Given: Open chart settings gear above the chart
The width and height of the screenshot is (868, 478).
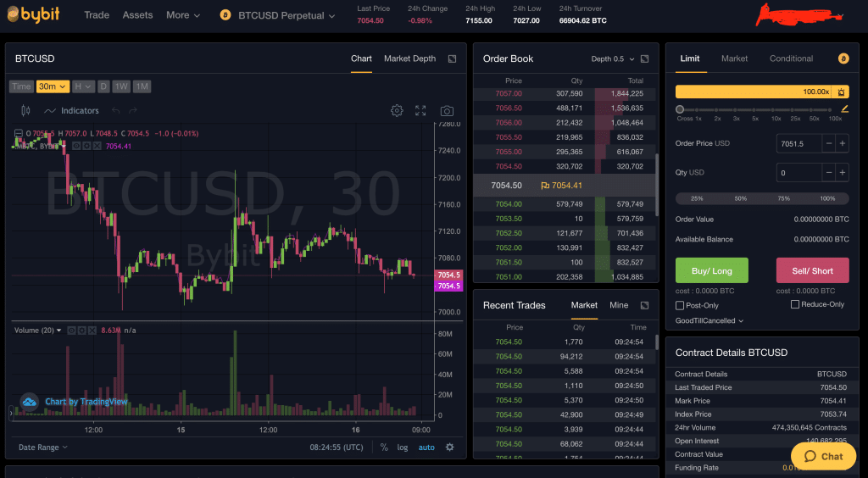Looking at the screenshot, I should 397,111.
